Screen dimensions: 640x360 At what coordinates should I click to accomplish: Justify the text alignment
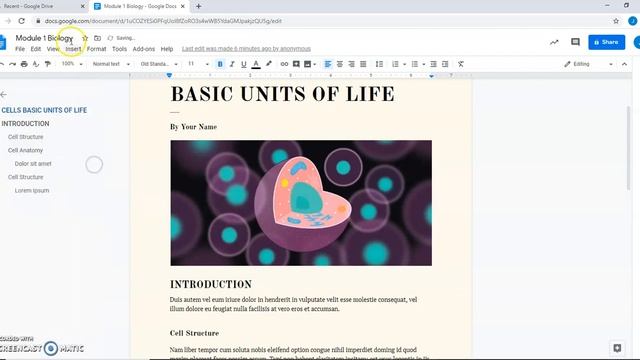(x=363, y=64)
